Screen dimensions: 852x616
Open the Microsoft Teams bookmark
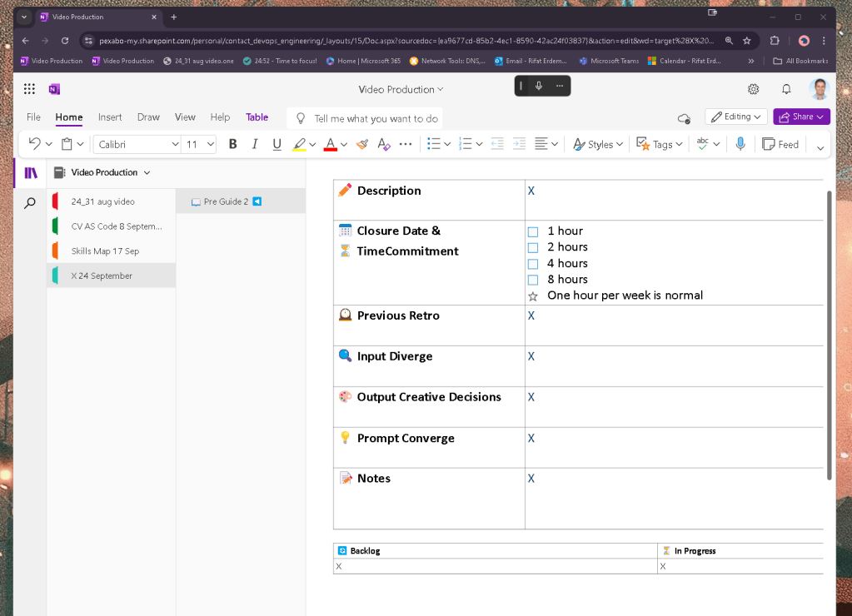point(609,61)
